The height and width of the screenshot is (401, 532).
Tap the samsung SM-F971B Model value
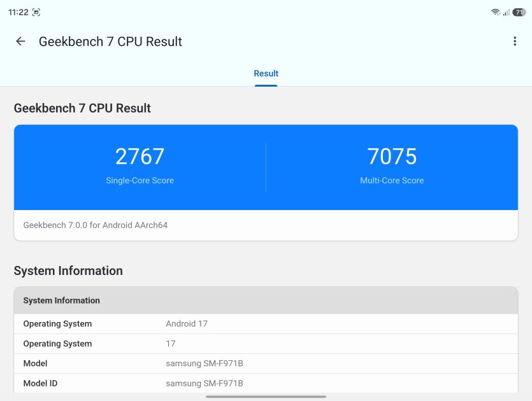(205, 363)
